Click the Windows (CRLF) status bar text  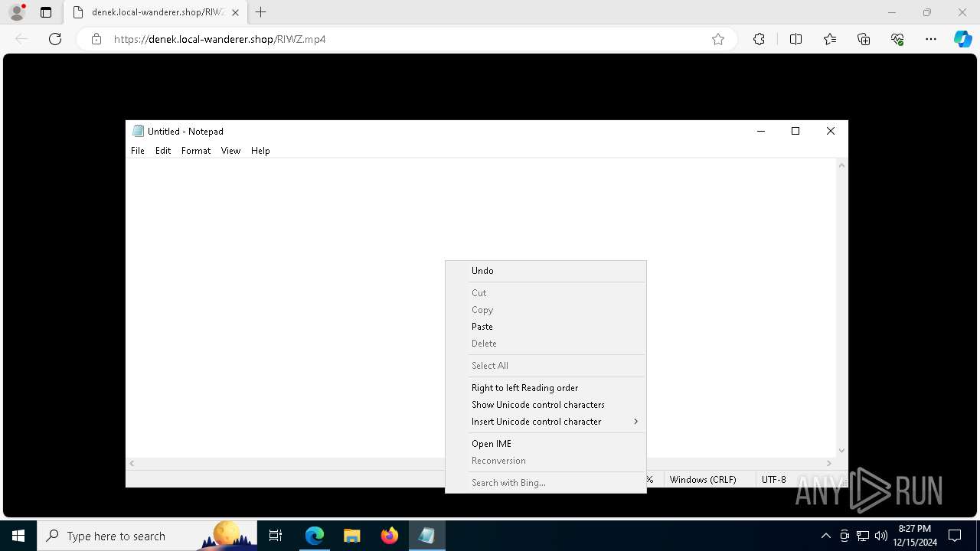pos(703,480)
